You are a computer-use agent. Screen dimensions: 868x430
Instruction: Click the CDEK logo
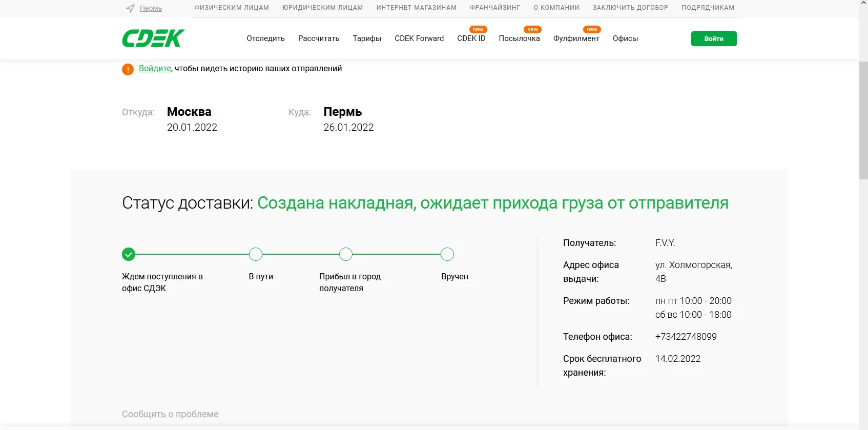pyautogui.click(x=153, y=38)
